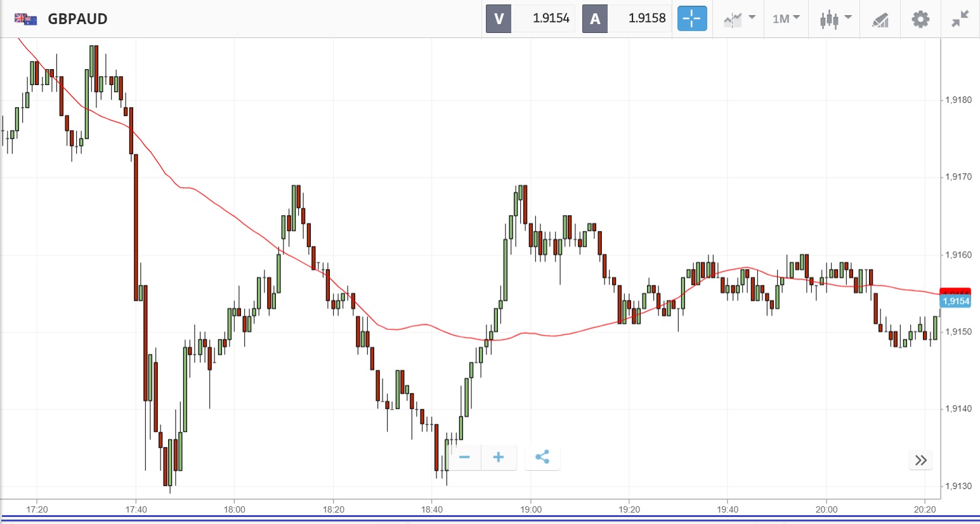The height and width of the screenshot is (524, 980).
Task: Click the 18:40 time axis label
Action: pos(432,509)
